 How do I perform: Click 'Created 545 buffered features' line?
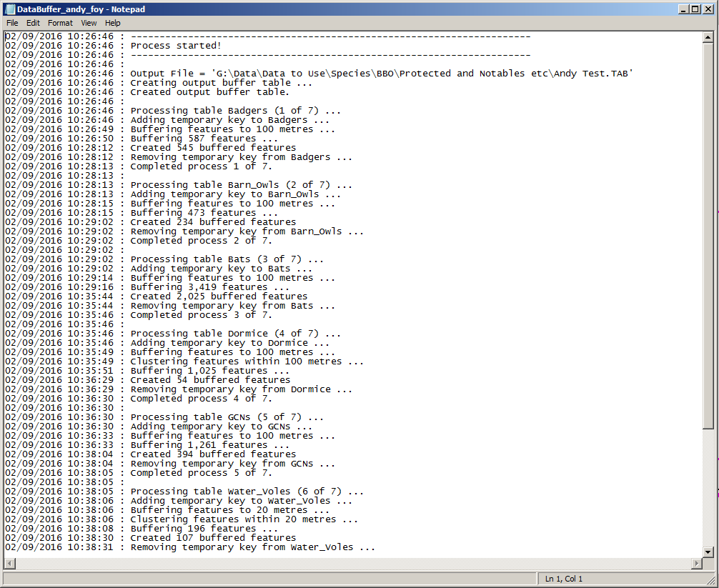(x=213, y=148)
